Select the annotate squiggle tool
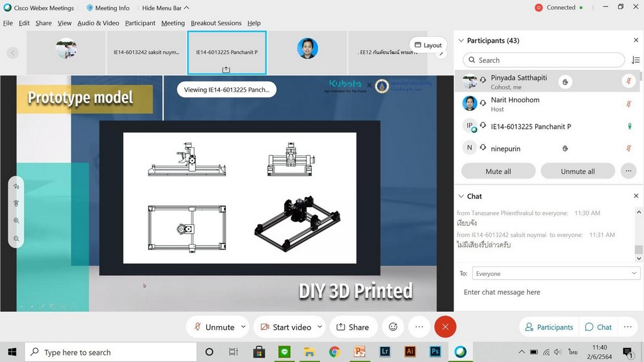 pyautogui.click(x=16, y=187)
